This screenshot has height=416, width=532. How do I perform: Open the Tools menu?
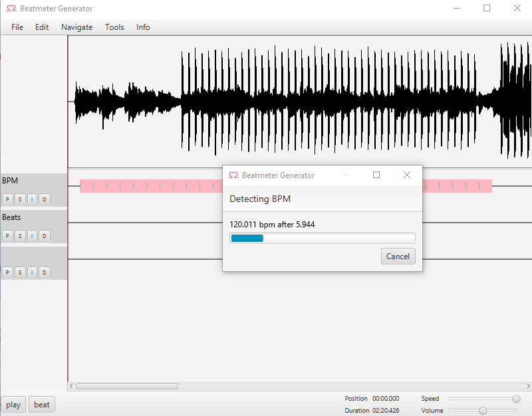(x=114, y=27)
